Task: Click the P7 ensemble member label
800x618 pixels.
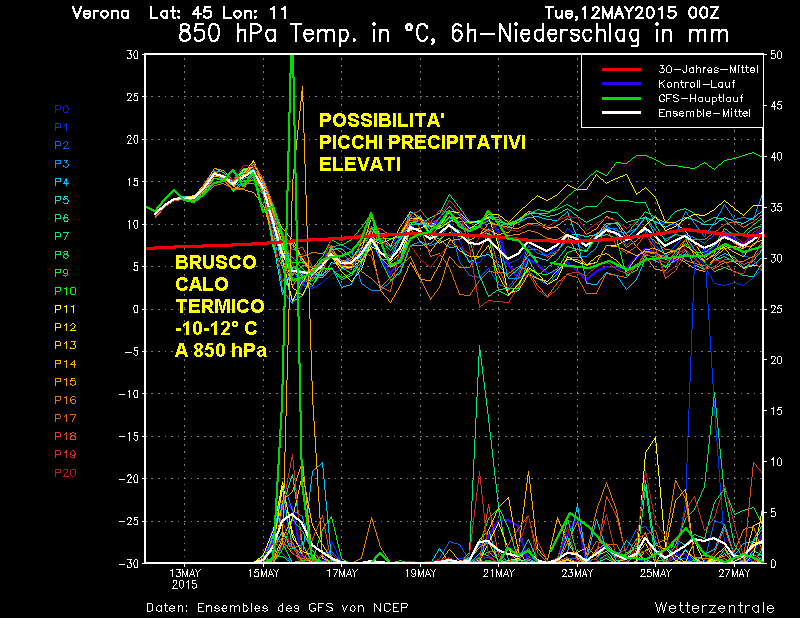Action: tap(62, 236)
